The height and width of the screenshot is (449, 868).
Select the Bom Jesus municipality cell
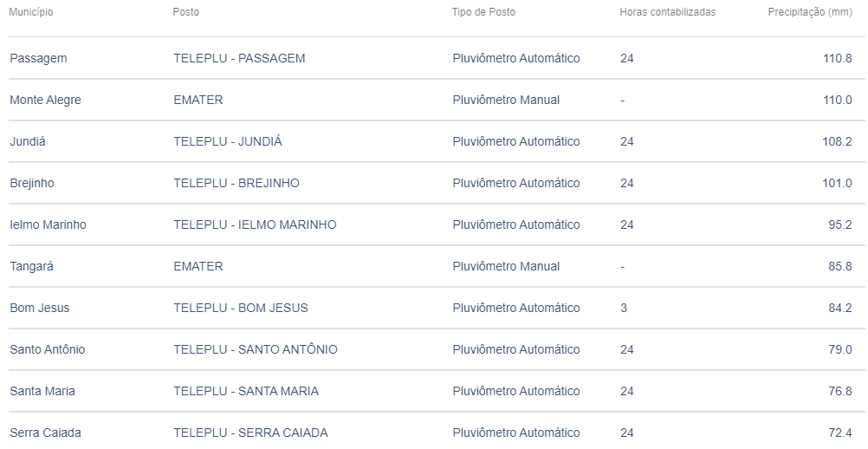40,308
